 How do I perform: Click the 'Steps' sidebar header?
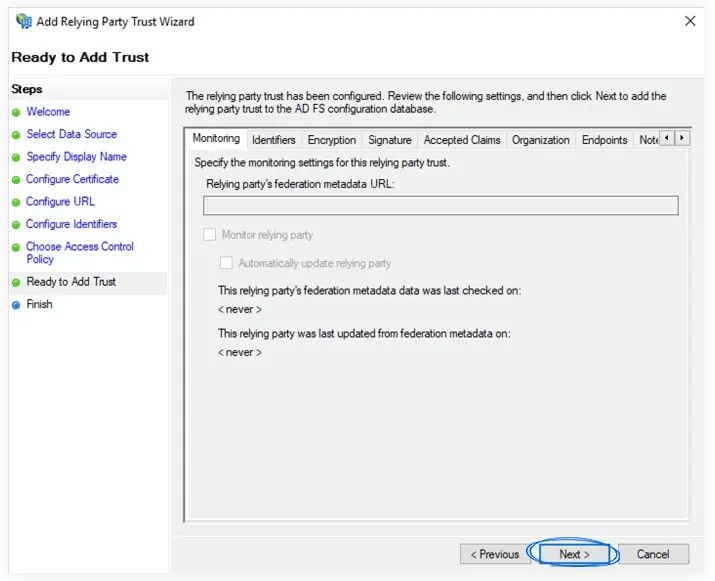pyautogui.click(x=27, y=89)
